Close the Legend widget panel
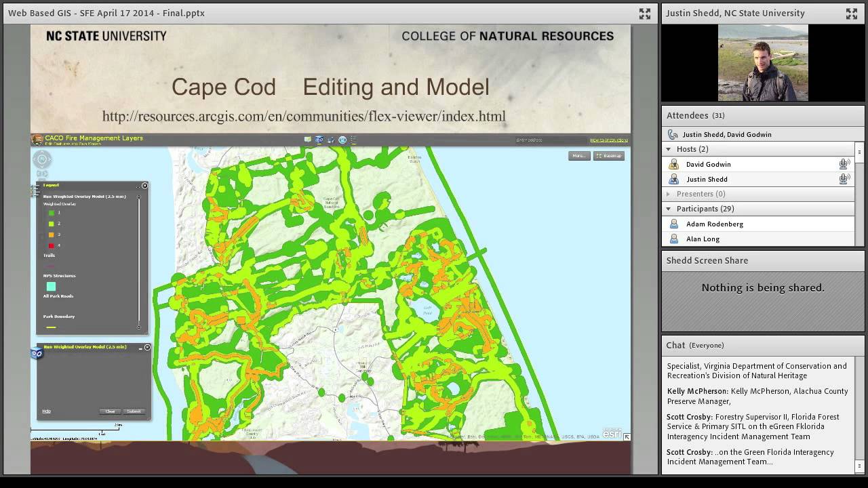 [x=144, y=186]
